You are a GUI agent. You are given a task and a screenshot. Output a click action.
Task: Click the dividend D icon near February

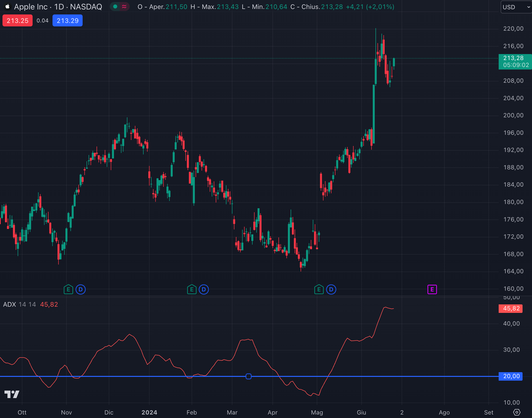click(204, 289)
